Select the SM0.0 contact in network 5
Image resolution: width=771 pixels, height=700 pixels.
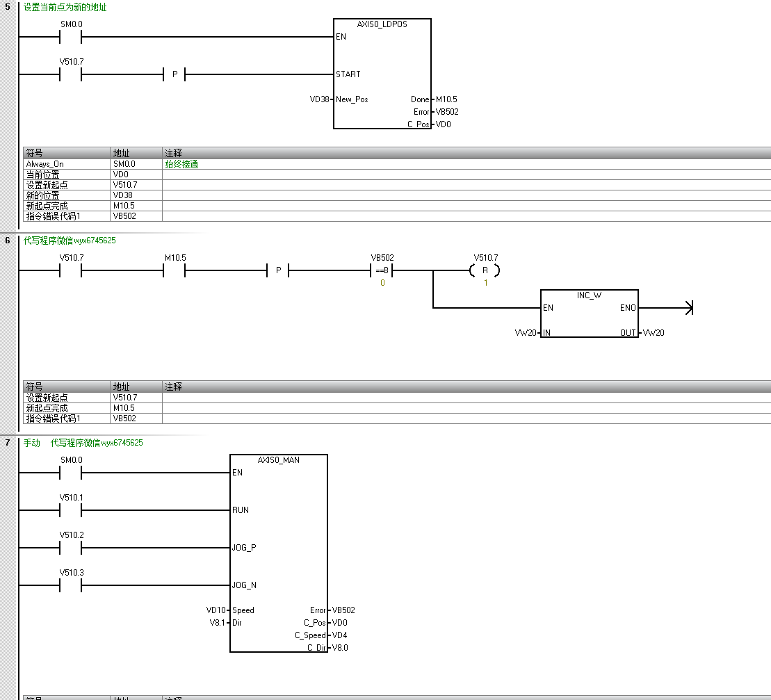point(71,37)
